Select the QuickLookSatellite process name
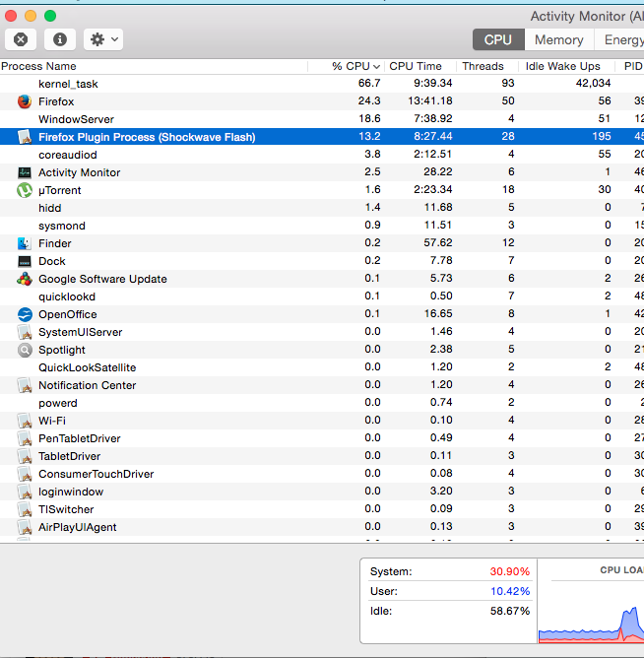This screenshot has width=644, height=658. (88, 367)
